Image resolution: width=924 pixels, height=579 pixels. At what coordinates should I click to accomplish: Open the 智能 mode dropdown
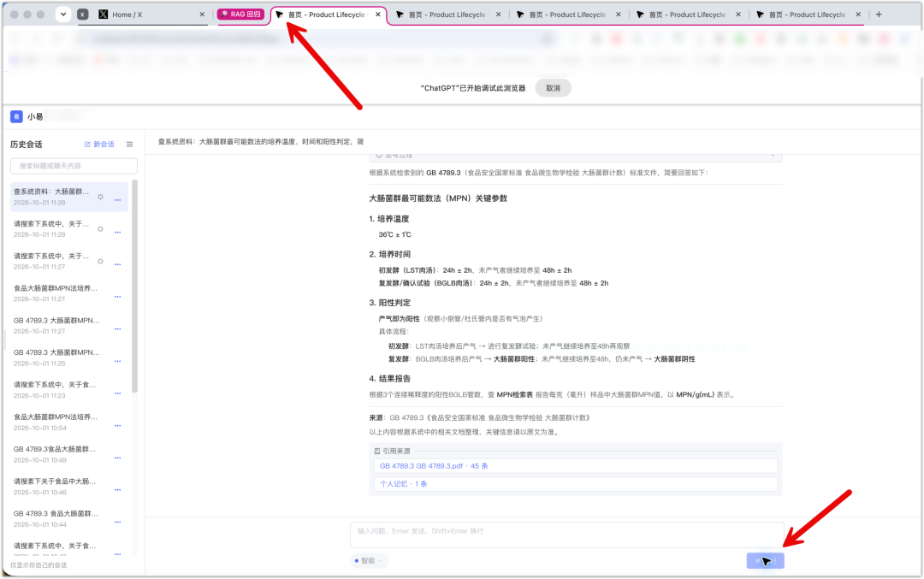pyautogui.click(x=369, y=561)
